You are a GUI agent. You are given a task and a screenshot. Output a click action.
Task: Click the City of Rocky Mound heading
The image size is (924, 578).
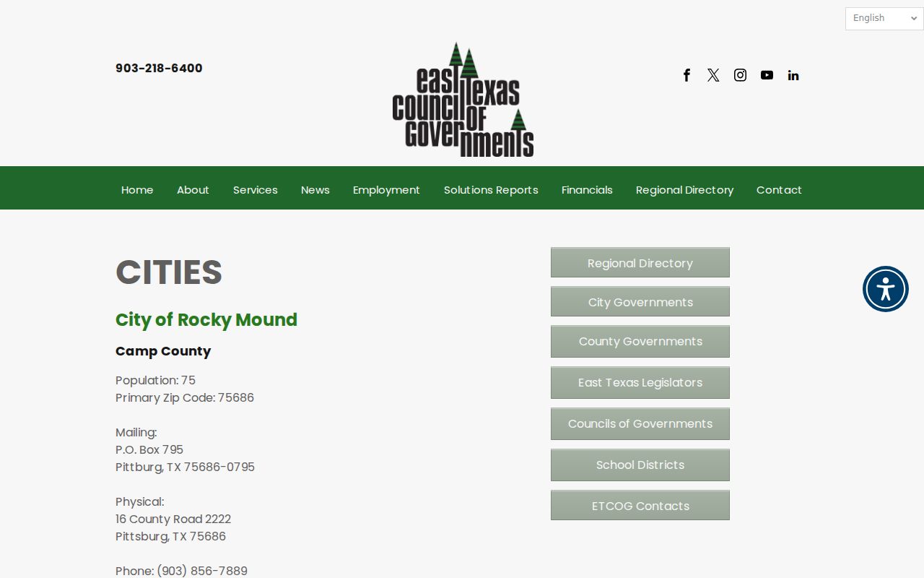pyautogui.click(x=206, y=319)
